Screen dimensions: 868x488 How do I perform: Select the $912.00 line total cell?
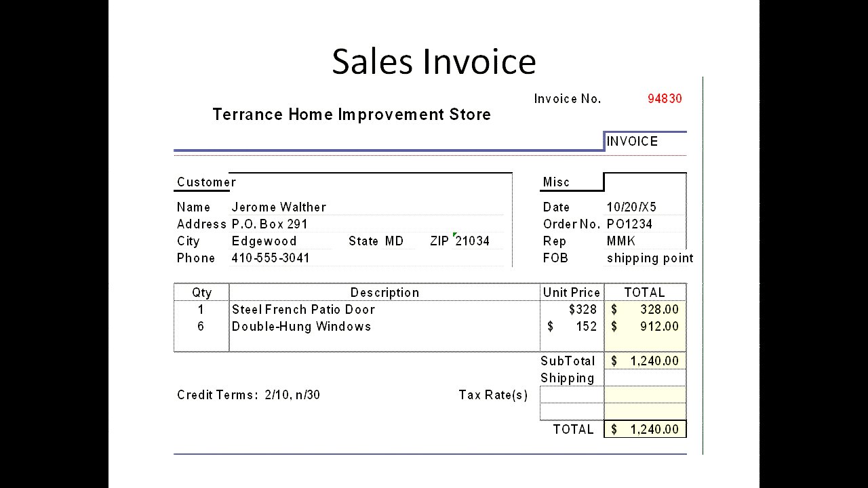click(645, 327)
